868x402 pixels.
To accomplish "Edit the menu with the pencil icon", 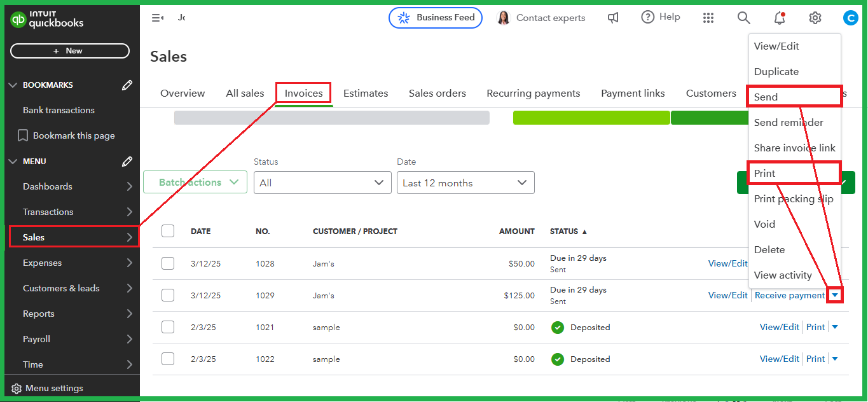I will (x=127, y=162).
